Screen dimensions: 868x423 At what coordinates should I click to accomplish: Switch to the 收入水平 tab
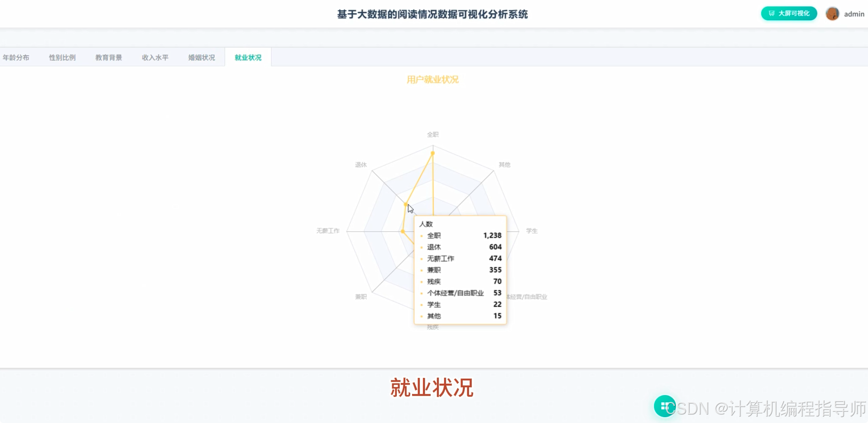[x=155, y=57]
